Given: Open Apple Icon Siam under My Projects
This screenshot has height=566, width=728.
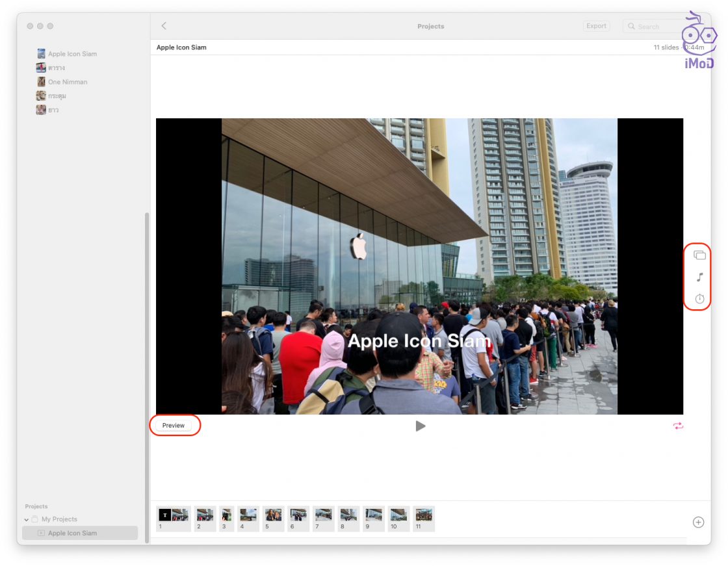Looking at the screenshot, I should coord(72,532).
